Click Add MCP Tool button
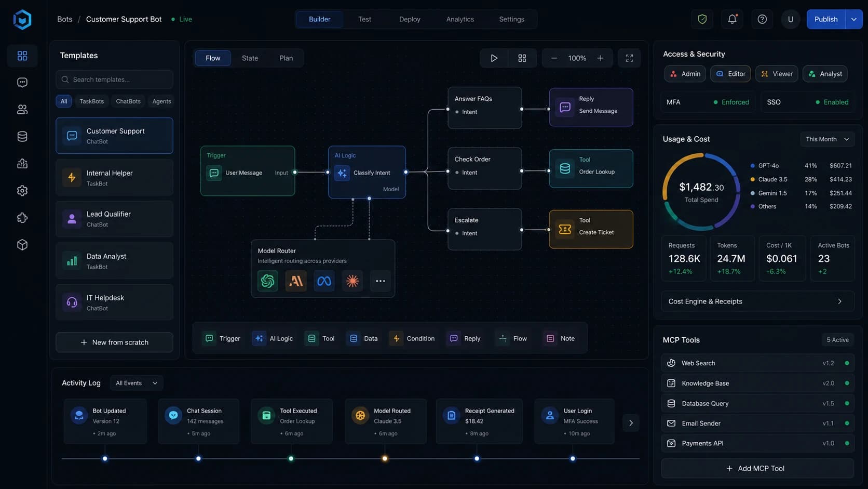The image size is (868, 489). click(757, 469)
